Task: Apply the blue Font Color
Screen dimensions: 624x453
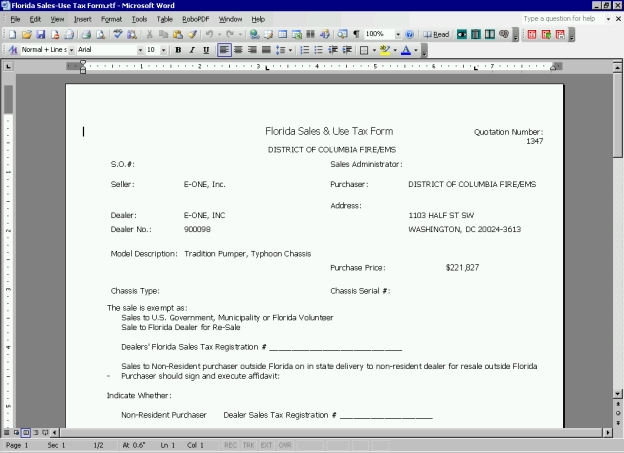Action: [x=406, y=50]
